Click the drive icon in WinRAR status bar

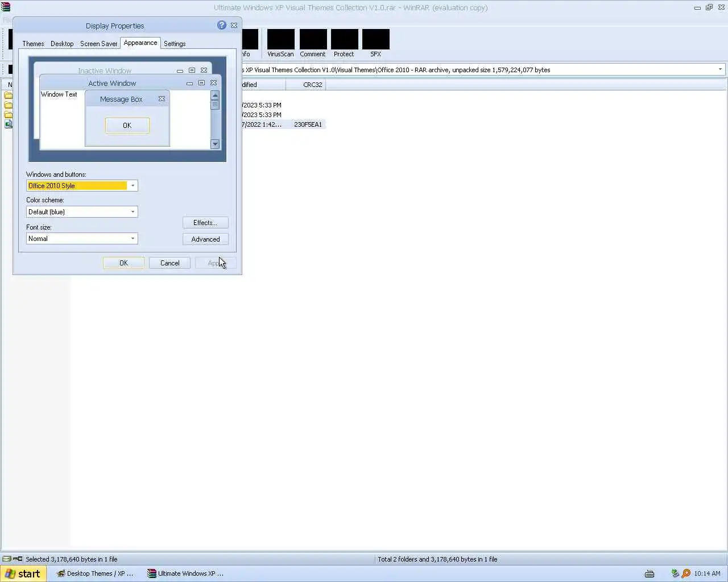point(7,559)
